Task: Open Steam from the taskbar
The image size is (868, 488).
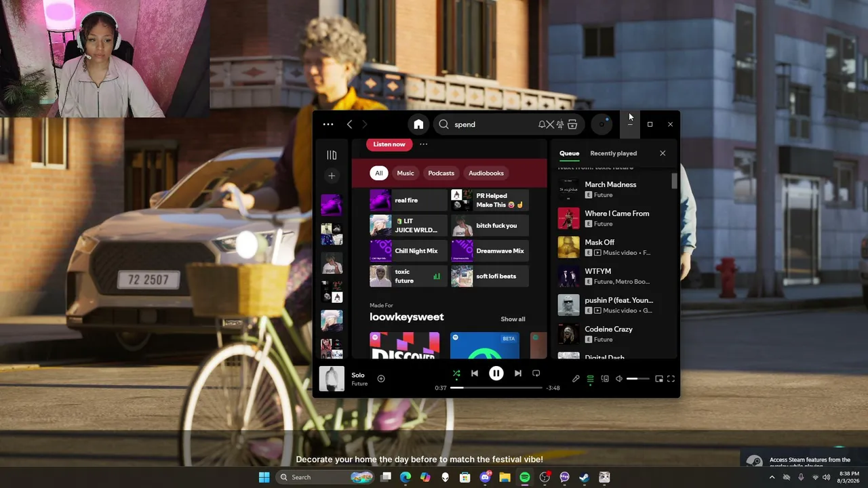Action: (584, 477)
